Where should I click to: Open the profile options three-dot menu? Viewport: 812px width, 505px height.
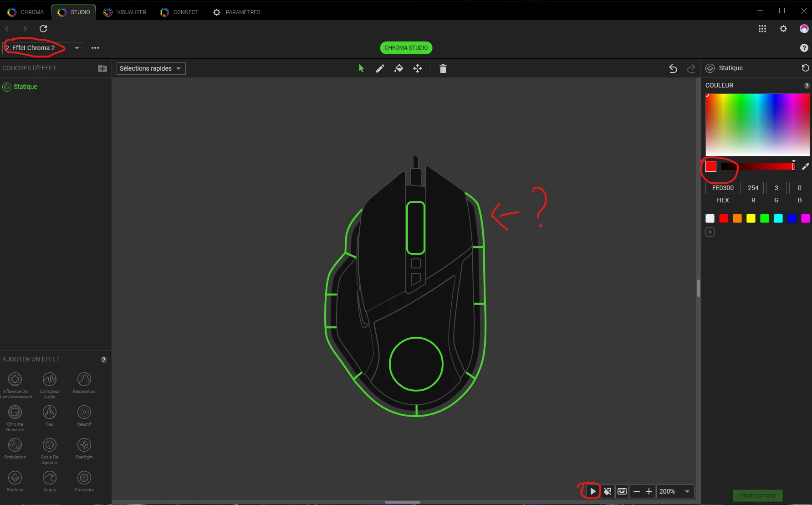95,48
